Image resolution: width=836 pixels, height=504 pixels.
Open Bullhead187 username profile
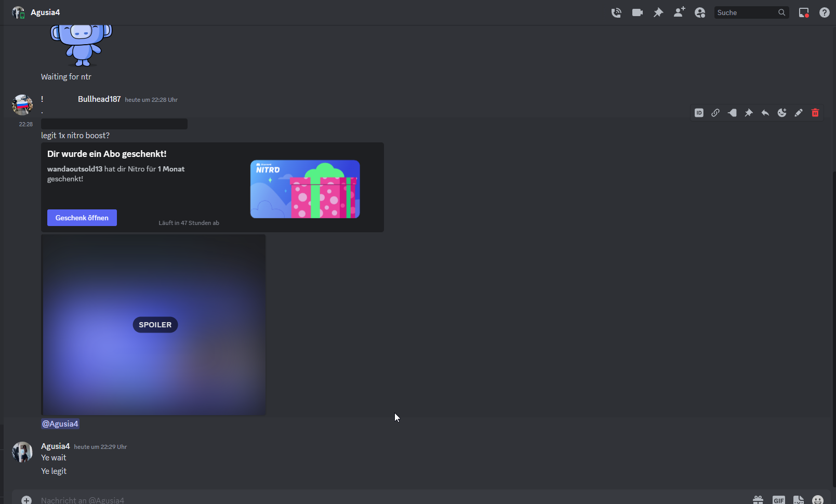pos(99,99)
